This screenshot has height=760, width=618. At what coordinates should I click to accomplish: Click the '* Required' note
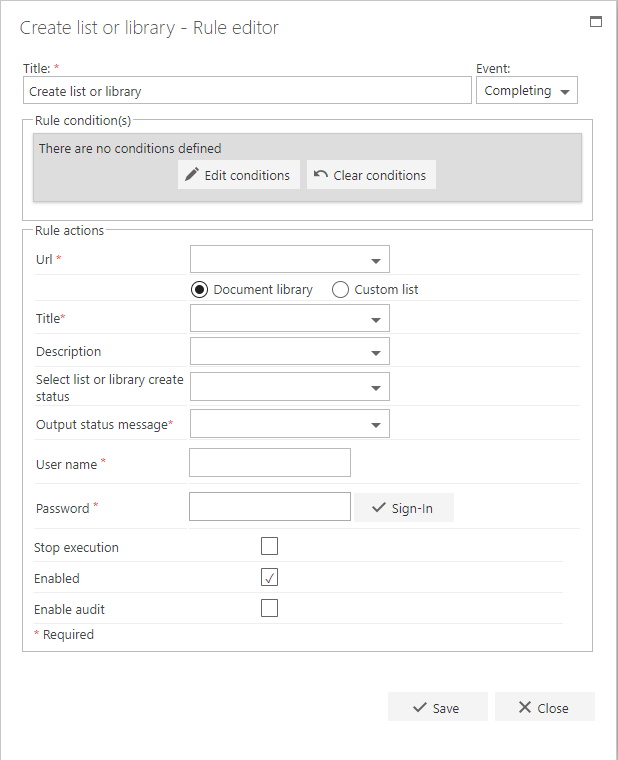click(64, 634)
